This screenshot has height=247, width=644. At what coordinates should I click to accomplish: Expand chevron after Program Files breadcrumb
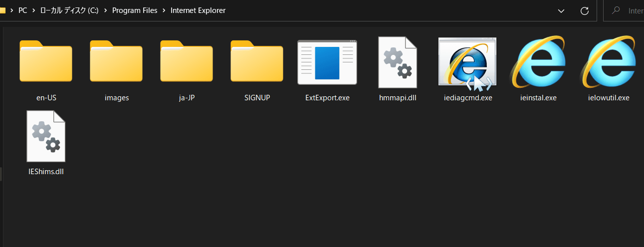pos(165,10)
